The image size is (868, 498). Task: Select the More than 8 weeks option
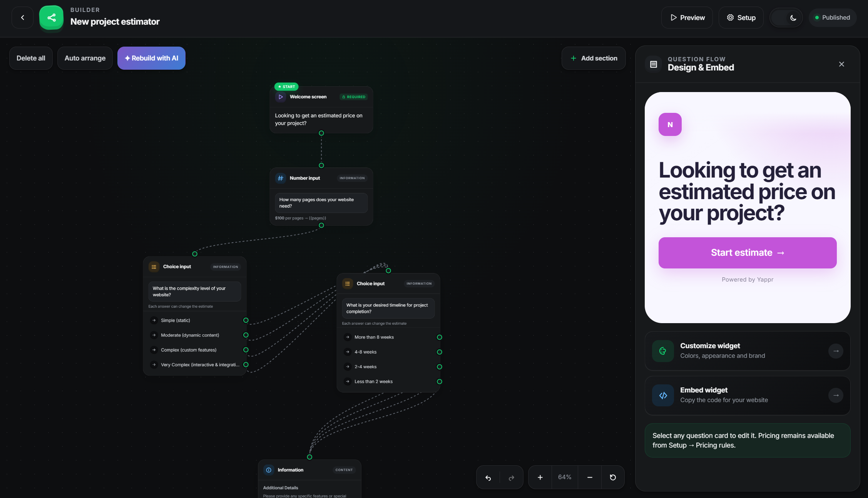tap(388, 337)
